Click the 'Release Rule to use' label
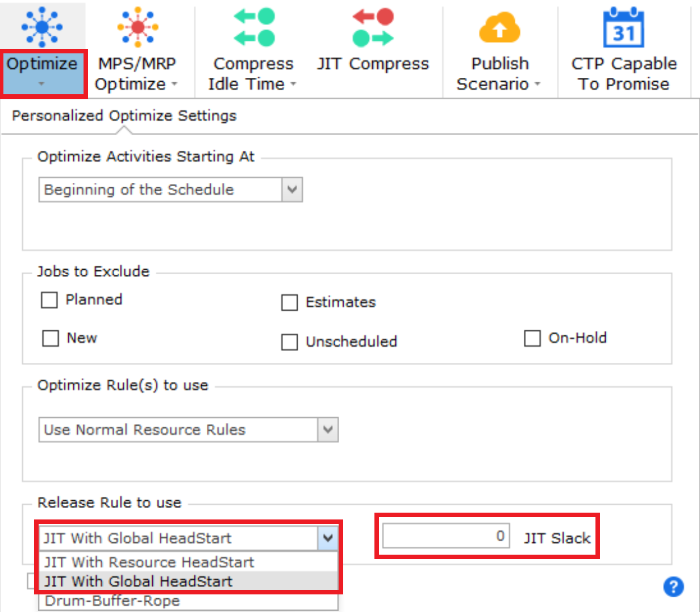 pyautogui.click(x=109, y=503)
